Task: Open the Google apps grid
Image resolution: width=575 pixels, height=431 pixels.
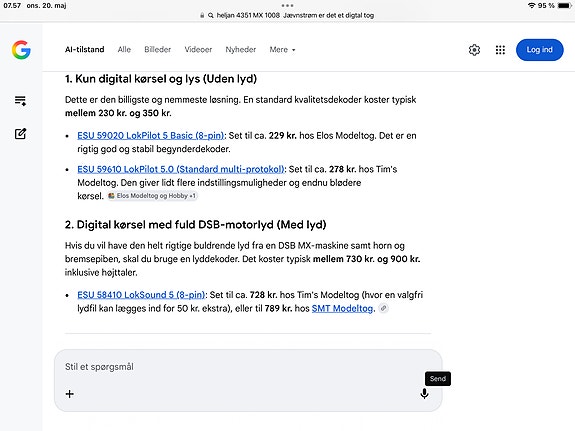Action: click(500, 50)
